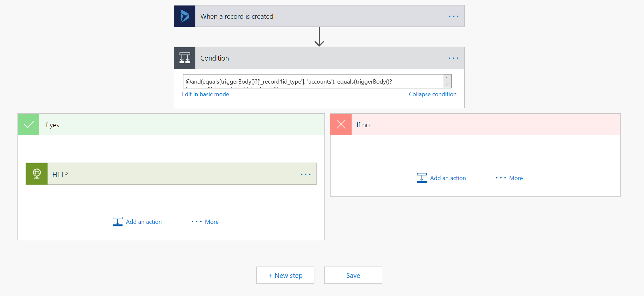The height and width of the screenshot is (296, 644).
Task: Save the flow
Action: point(353,275)
